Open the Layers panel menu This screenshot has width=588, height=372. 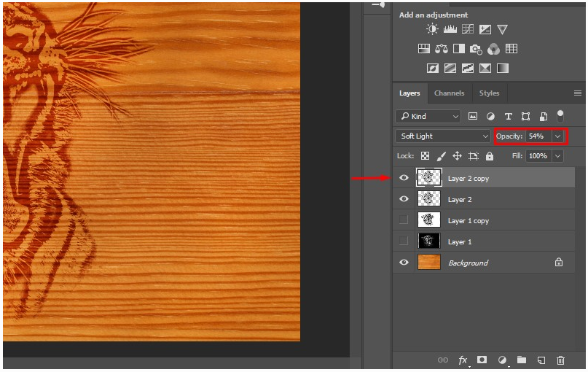578,93
